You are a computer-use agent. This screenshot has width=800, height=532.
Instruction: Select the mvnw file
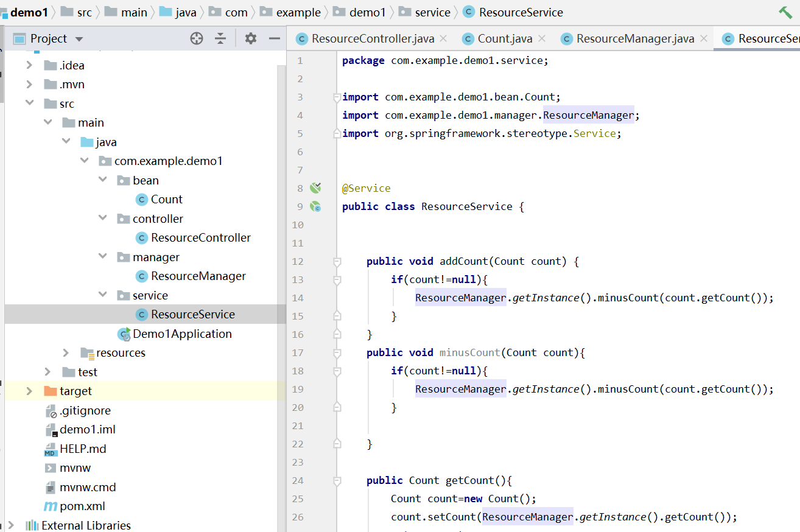click(x=75, y=467)
